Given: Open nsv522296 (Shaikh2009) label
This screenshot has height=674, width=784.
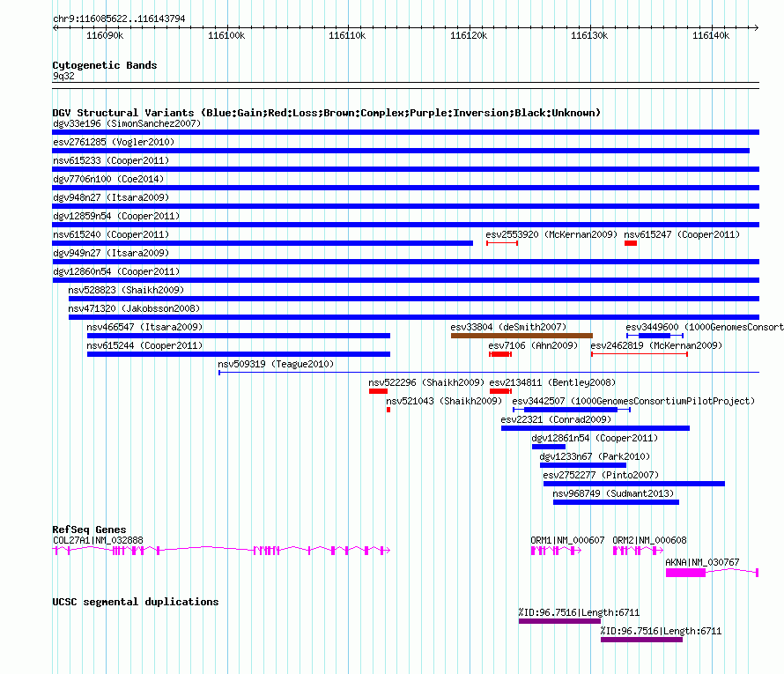Looking at the screenshot, I should tap(426, 382).
